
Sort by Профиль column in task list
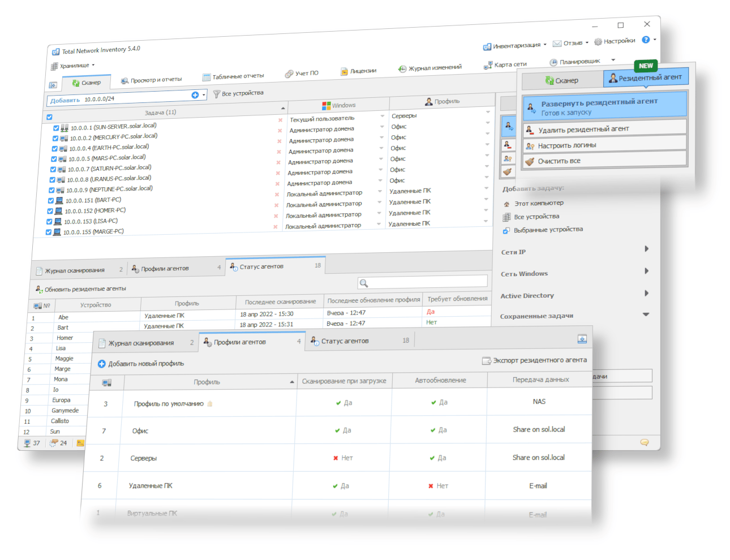(442, 101)
